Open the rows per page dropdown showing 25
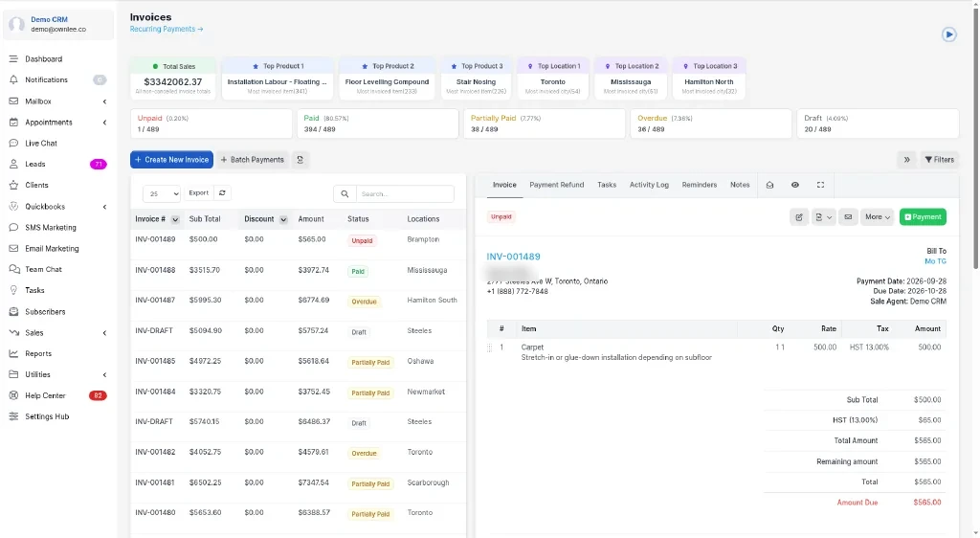 click(161, 193)
